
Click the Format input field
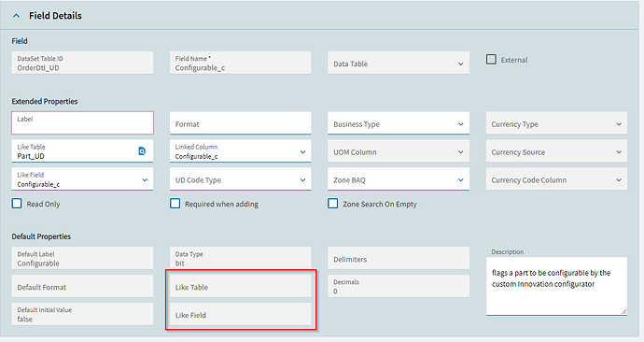(x=240, y=123)
